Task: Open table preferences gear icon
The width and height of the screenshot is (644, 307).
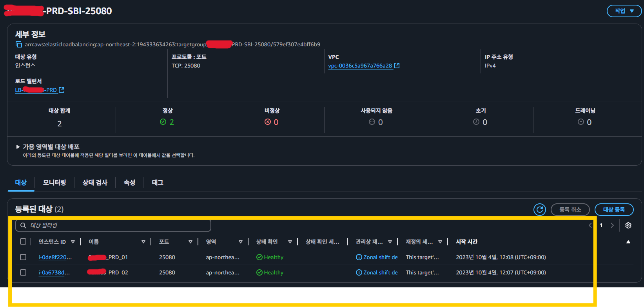Action: click(628, 225)
